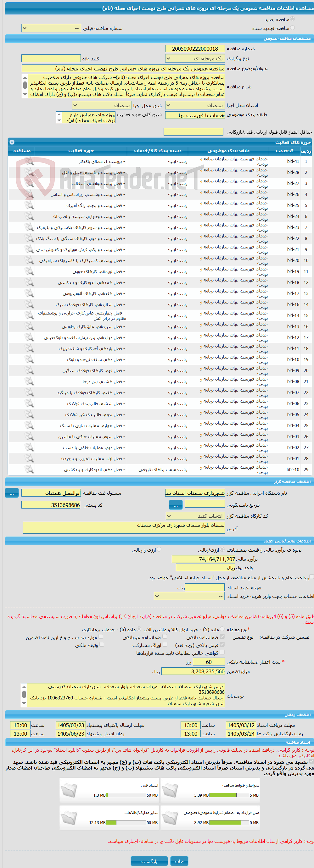Open the view icon for row bld-23
This screenshot has width=314, height=868.
(x=29, y=227)
